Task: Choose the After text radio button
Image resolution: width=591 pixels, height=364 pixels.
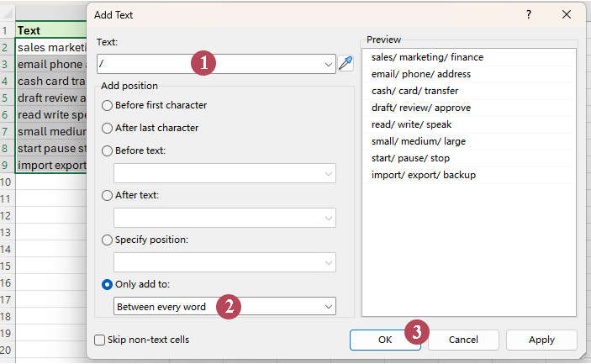Action: [x=107, y=195]
